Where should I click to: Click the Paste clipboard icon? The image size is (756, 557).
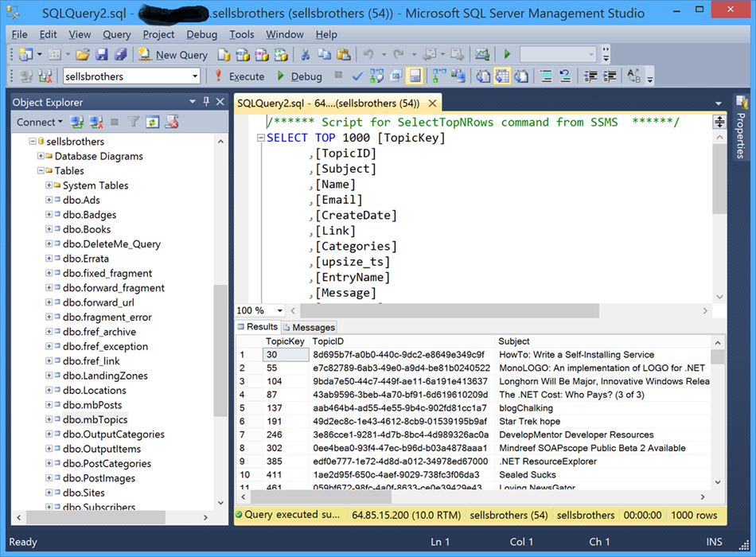344,54
